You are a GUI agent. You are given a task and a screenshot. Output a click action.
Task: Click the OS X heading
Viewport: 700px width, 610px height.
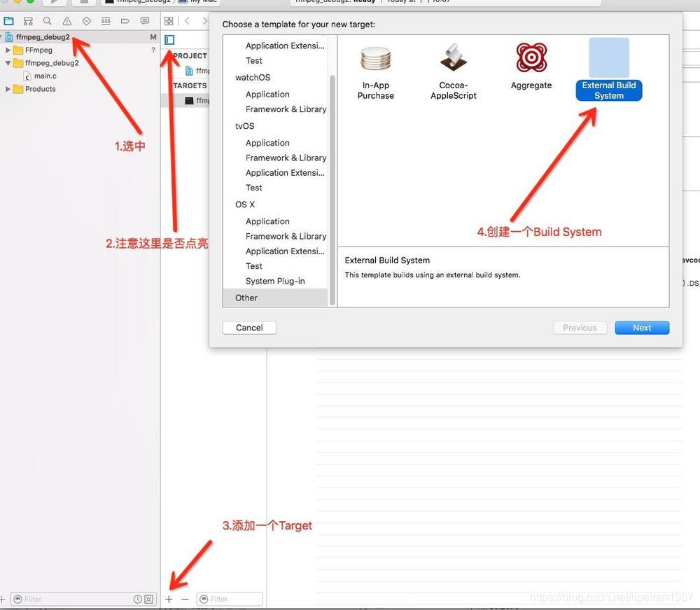[x=245, y=205]
